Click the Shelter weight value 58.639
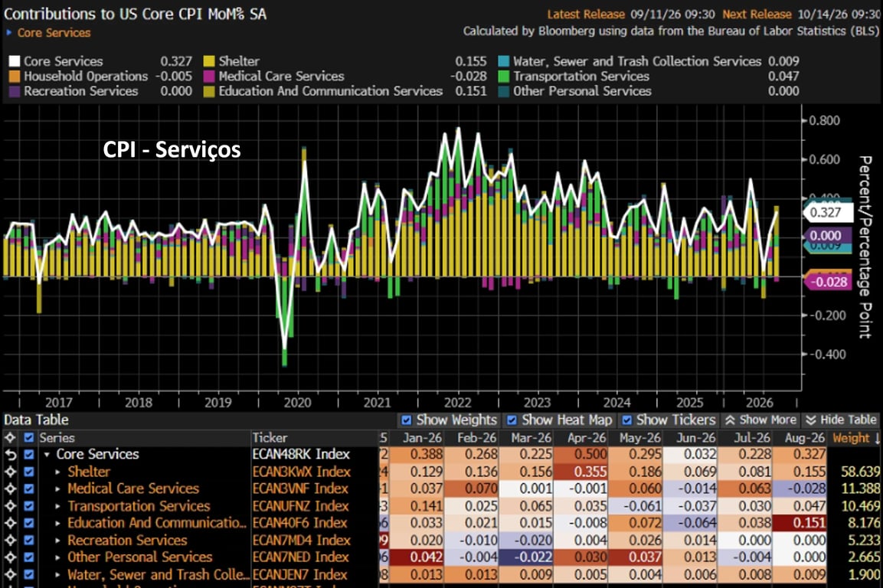 pyautogui.click(x=861, y=472)
